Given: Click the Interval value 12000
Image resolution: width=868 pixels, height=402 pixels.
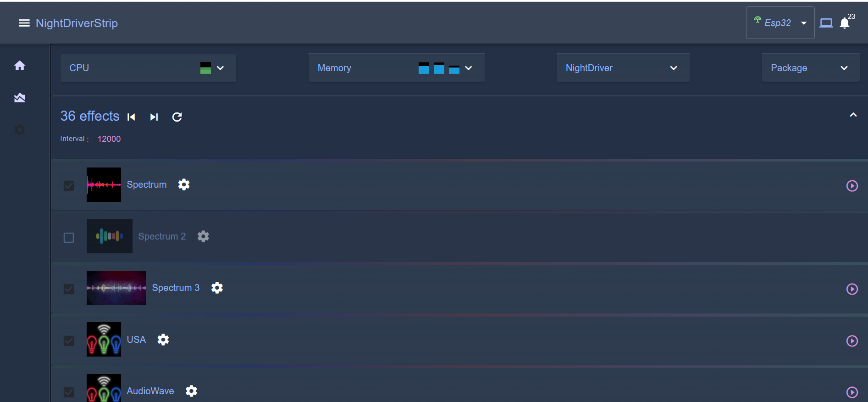Looking at the screenshot, I should (x=109, y=139).
